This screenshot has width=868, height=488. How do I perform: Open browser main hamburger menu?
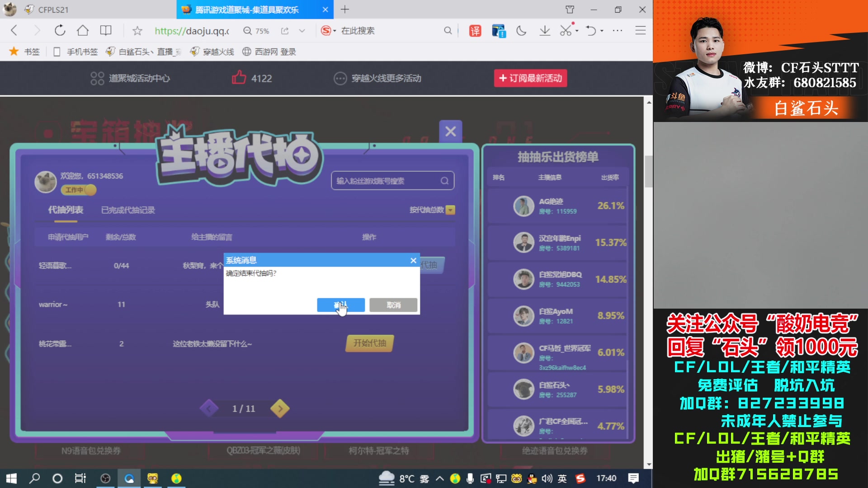641,31
